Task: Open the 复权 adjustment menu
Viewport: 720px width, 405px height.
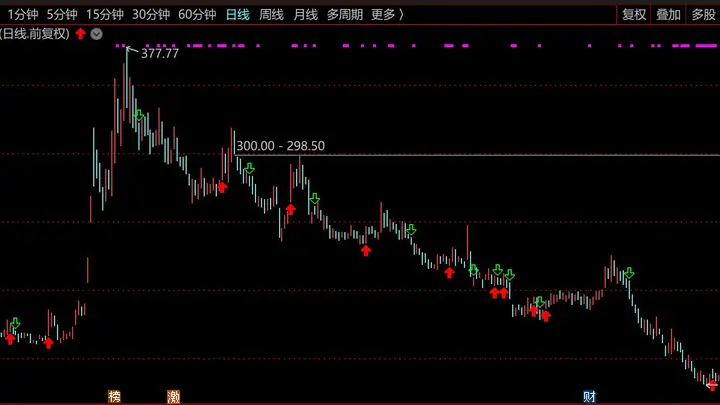Action: (634, 15)
